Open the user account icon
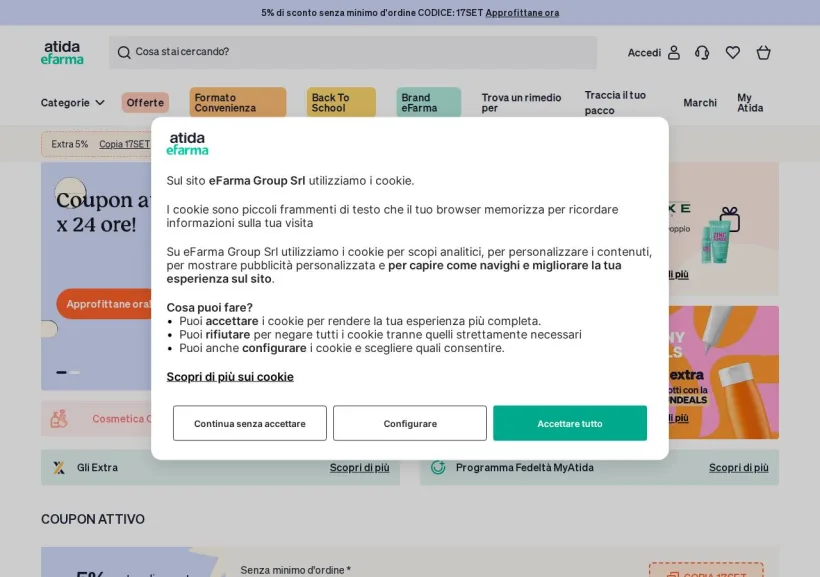 click(674, 52)
